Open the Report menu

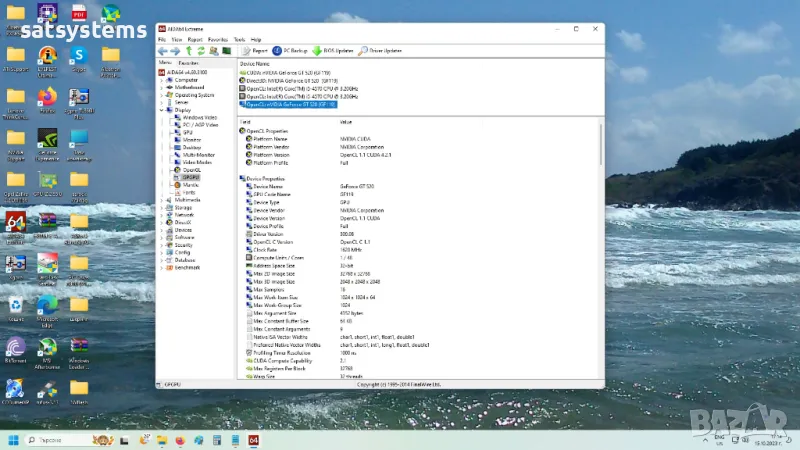point(194,39)
